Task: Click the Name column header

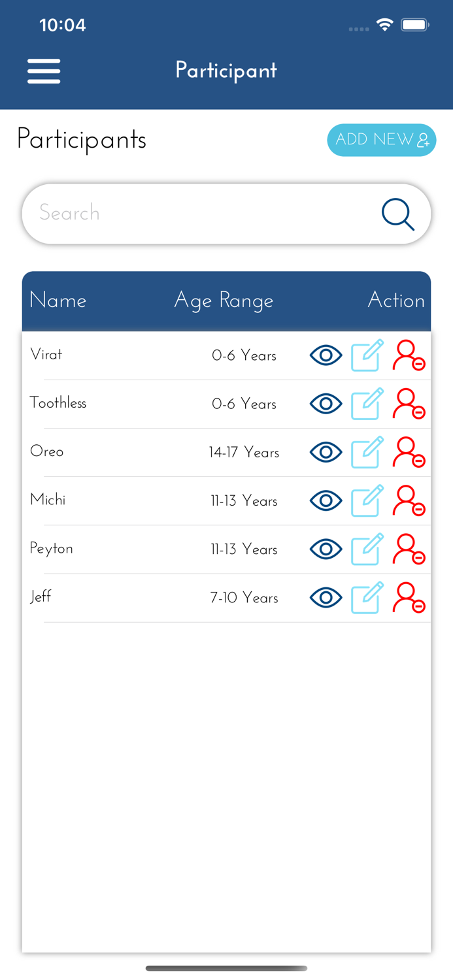Action: tap(58, 301)
